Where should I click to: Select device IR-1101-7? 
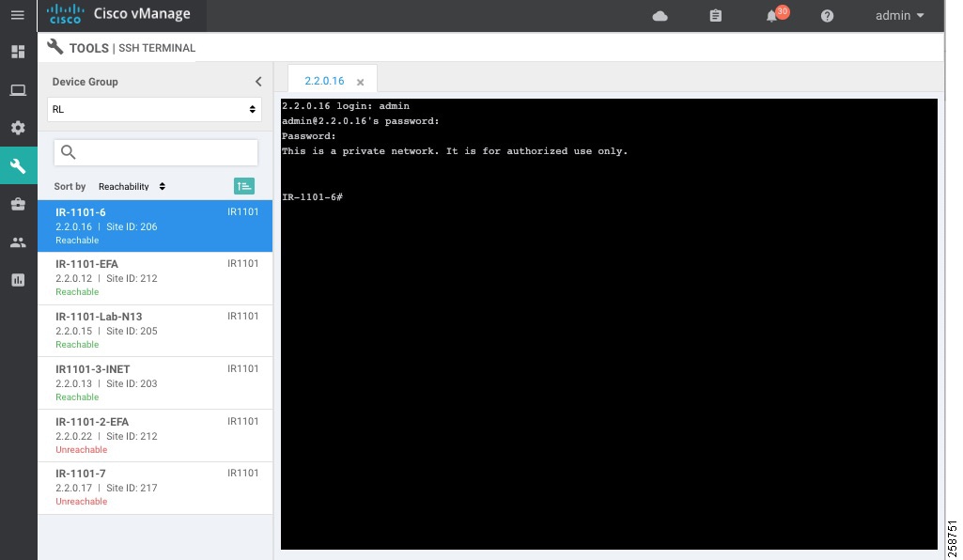(155, 488)
